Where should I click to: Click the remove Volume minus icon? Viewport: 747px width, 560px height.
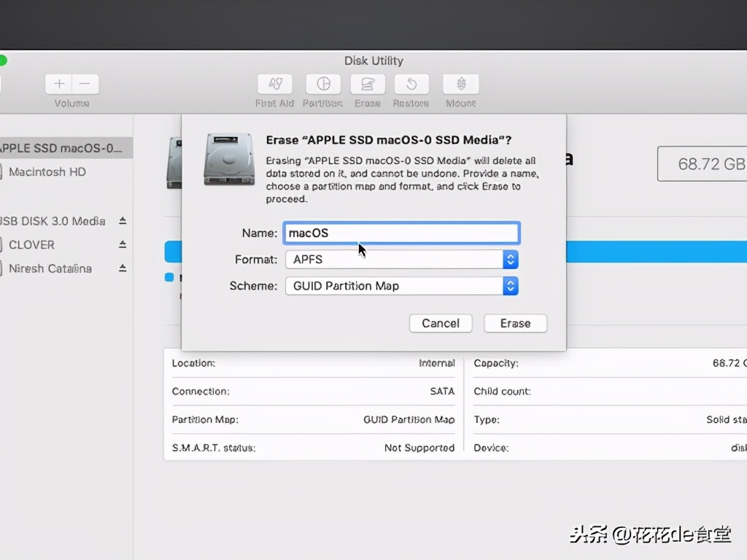coord(85,83)
